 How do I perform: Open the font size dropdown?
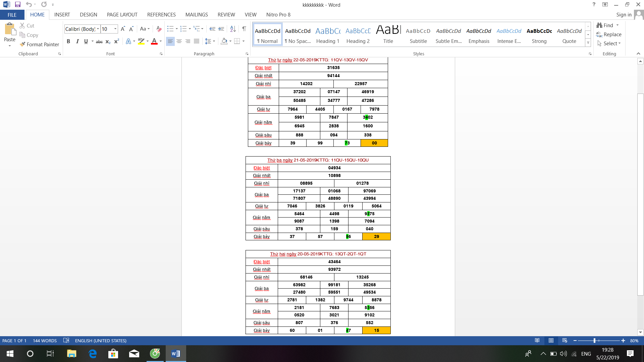(115, 29)
